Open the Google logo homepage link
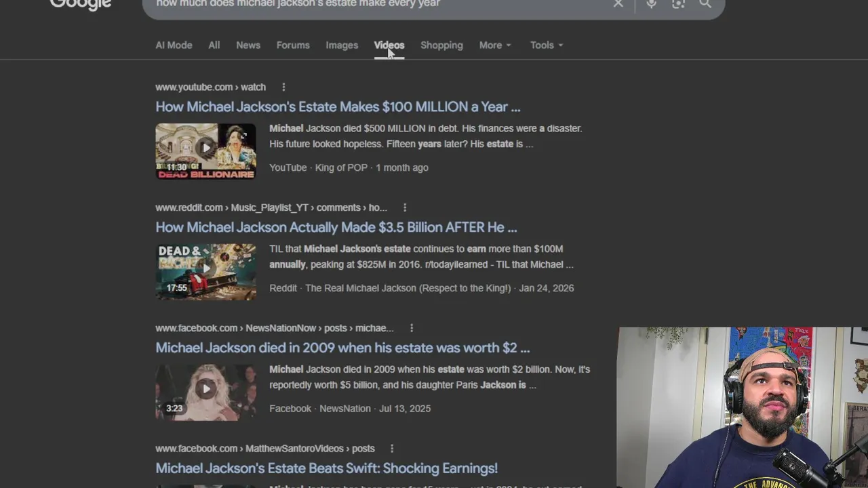 (x=81, y=5)
